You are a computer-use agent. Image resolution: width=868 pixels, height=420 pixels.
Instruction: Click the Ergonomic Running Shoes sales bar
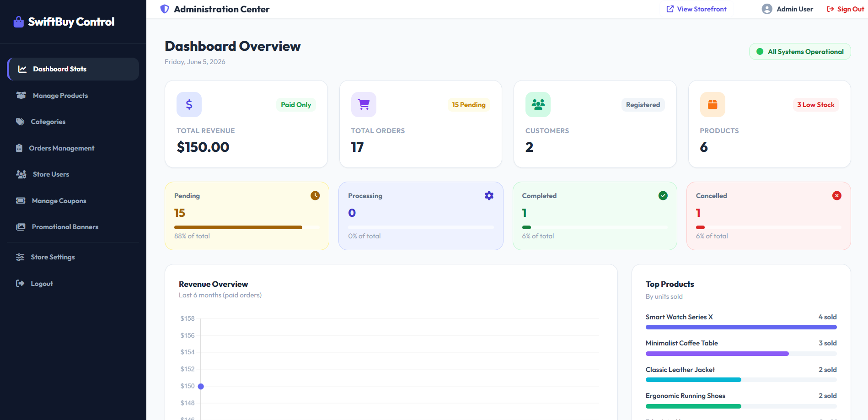[x=741, y=406]
